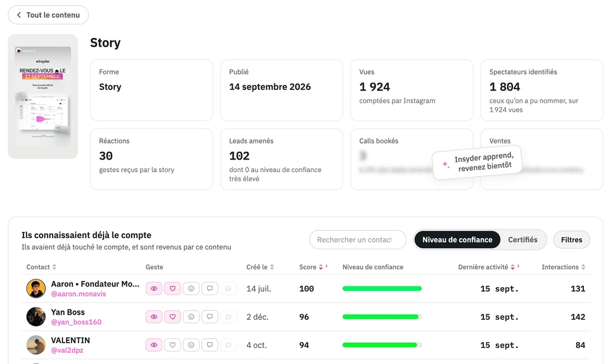The height and width of the screenshot is (364, 607).
Task: Click the comment bubble icon in Aaron's row
Action: coord(210,289)
